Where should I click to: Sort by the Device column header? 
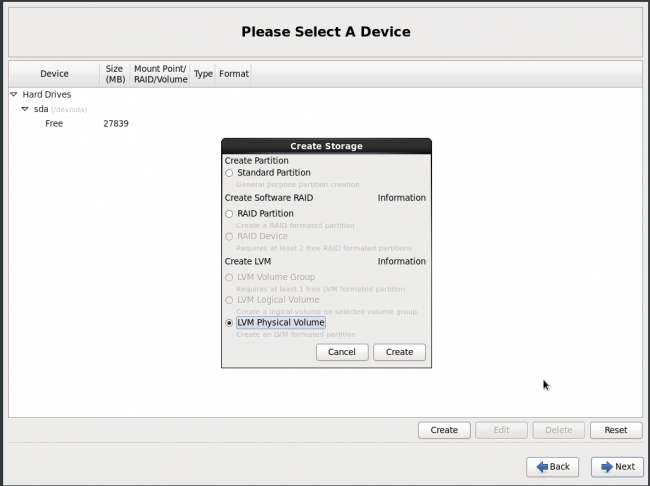pos(54,74)
